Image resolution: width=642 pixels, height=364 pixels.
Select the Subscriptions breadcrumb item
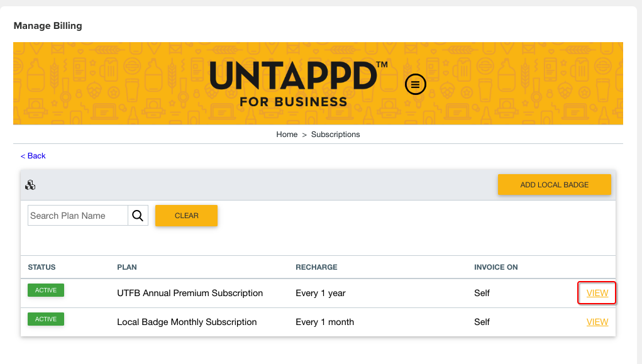pos(335,135)
